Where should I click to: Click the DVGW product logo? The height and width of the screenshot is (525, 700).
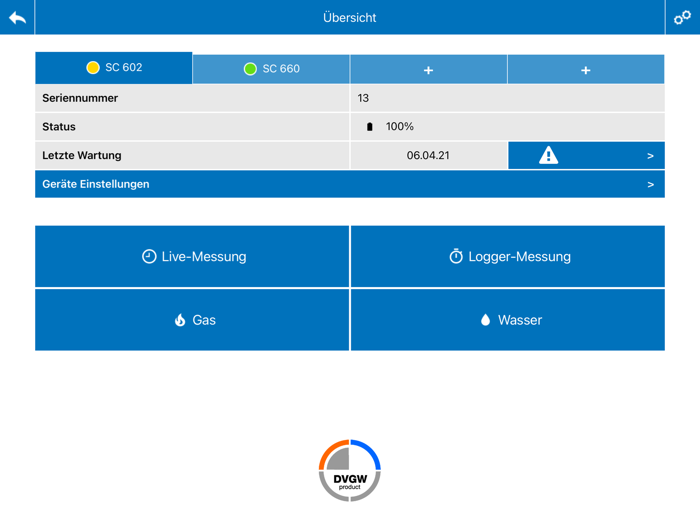pos(350,471)
